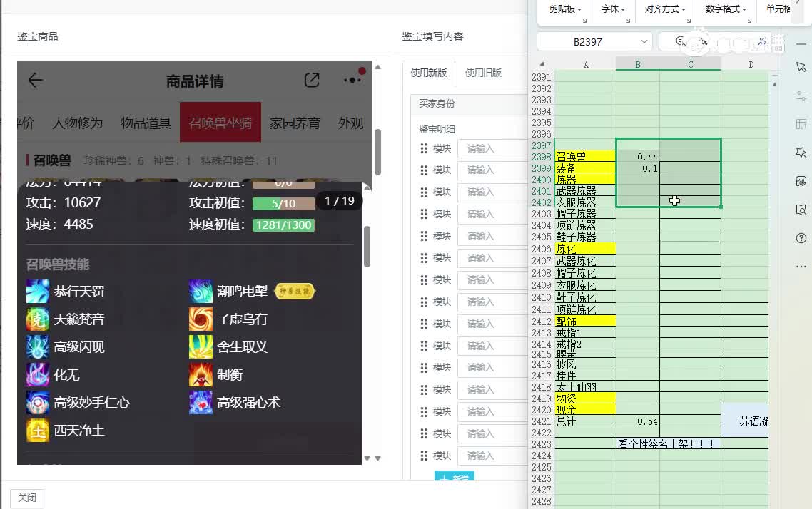Click the drag handle of first 模块 row
This screenshot has height=509, width=812.
click(x=424, y=148)
